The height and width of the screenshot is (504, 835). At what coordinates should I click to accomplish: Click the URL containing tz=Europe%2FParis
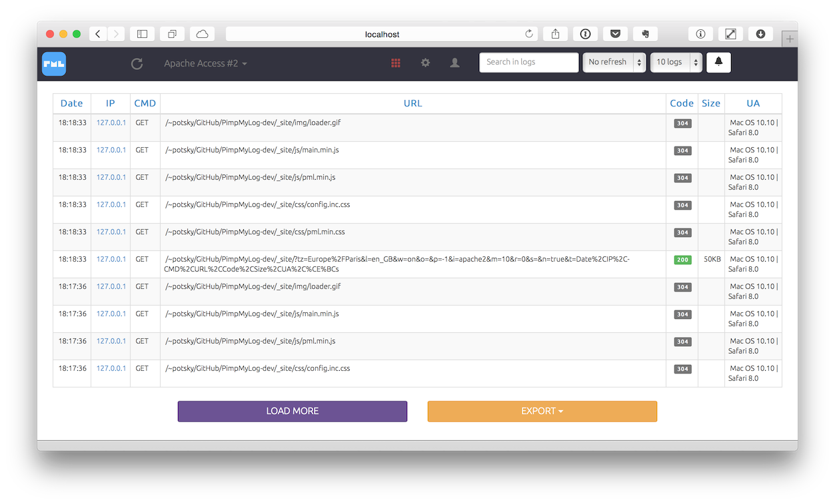[397, 264]
